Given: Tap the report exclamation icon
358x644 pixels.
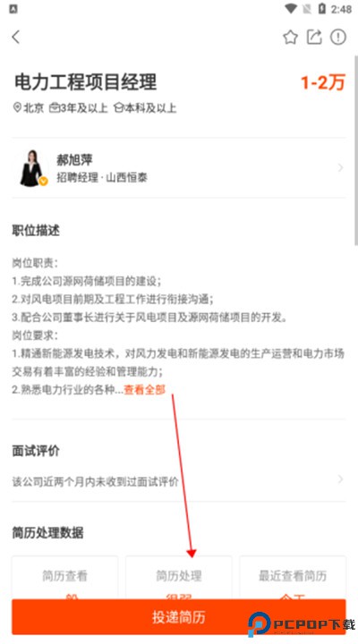Looking at the screenshot, I should (x=337, y=37).
